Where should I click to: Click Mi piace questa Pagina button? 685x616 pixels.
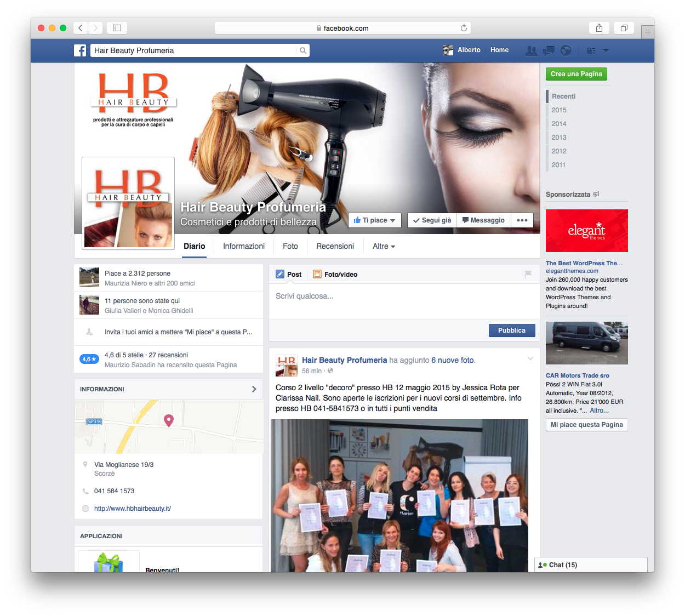[x=587, y=425]
